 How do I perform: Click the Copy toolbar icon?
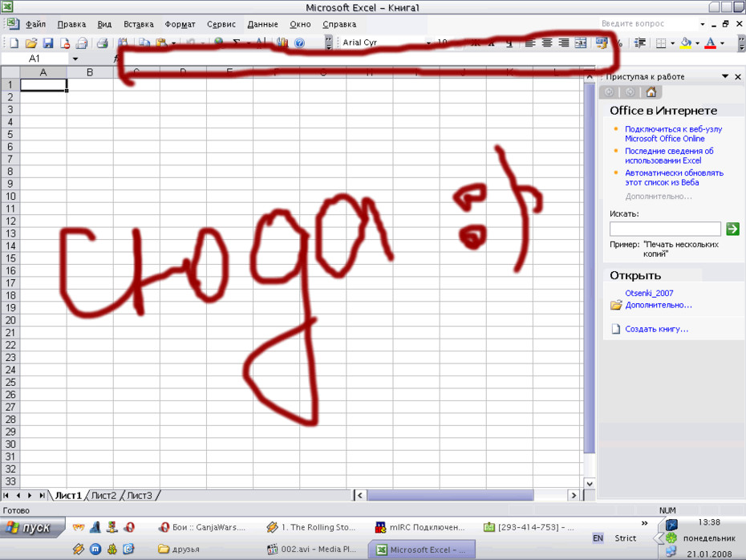[144, 43]
